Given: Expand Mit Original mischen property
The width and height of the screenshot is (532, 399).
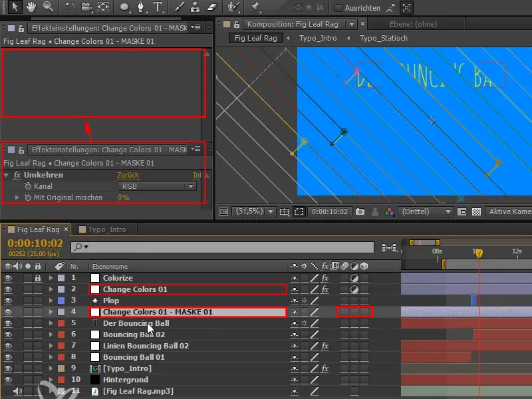Looking at the screenshot, I should pyautogui.click(x=17, y=197).
